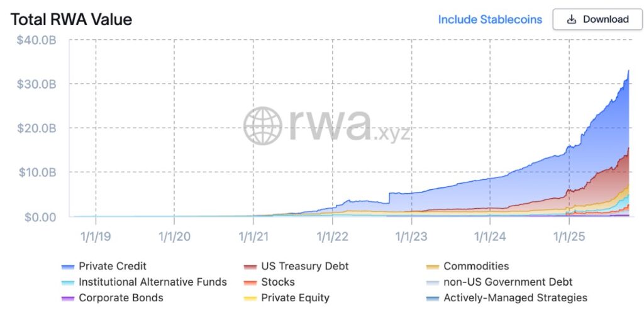Click the download arrow icon
This screenshot has width=644, height=317.
571,19
